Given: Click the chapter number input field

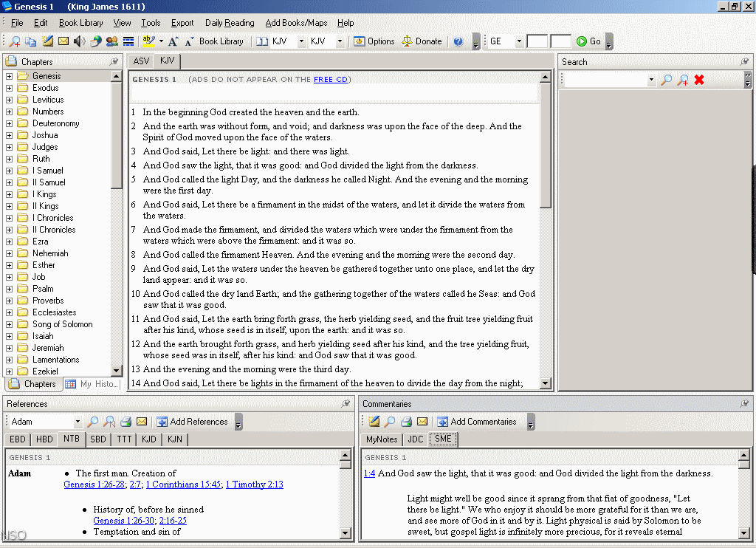Looking at the screenshot, I should point(537,41).
